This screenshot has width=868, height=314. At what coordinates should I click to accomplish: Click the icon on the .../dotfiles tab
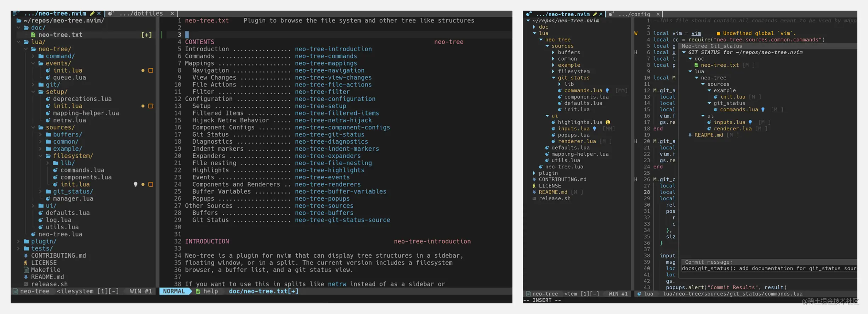pos(111,13)
